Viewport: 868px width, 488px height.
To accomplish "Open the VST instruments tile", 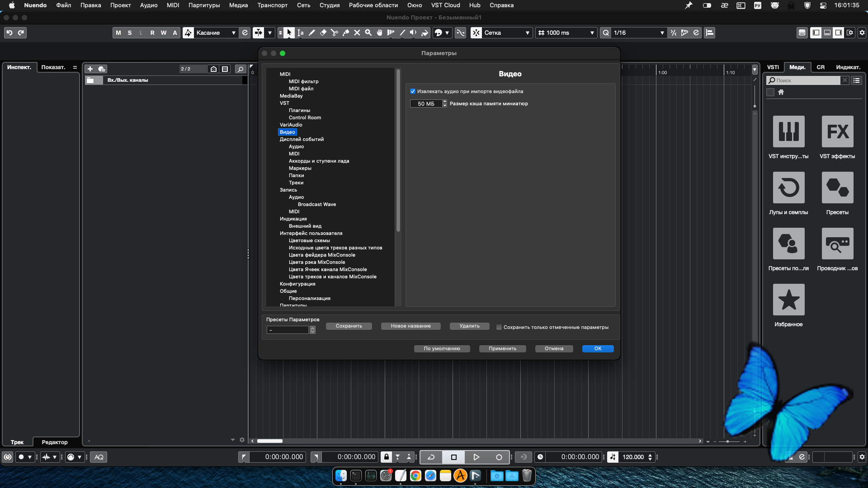I will 788,131.
